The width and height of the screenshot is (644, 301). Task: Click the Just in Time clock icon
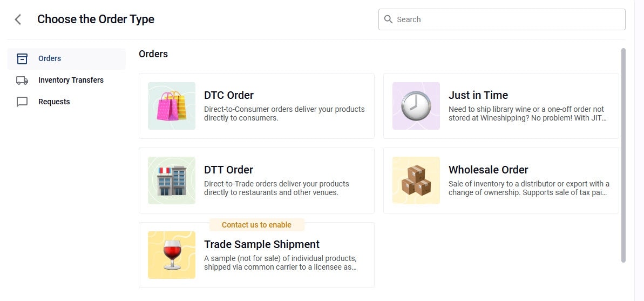coord(416,106)
